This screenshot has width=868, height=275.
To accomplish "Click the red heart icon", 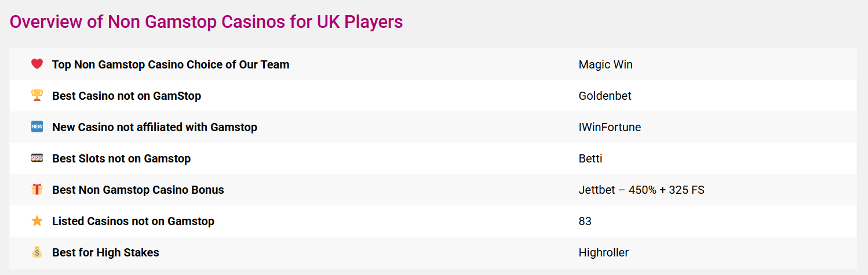I will pyautogui.click(x=37, y=64).
